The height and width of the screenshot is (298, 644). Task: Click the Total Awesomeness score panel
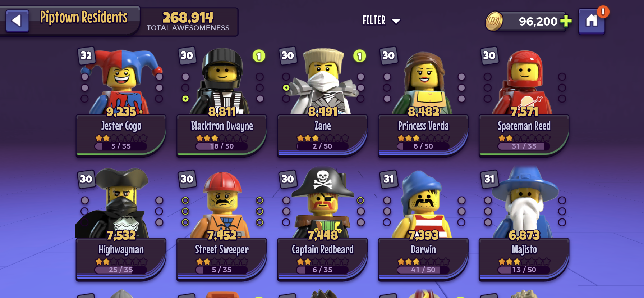tap(188, 22)
